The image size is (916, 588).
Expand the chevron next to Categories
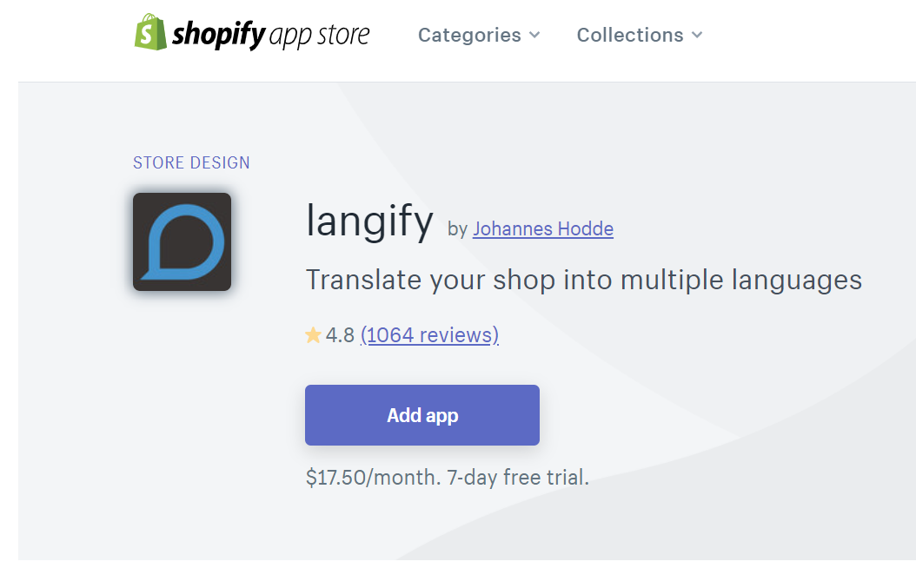pos(534,35)
